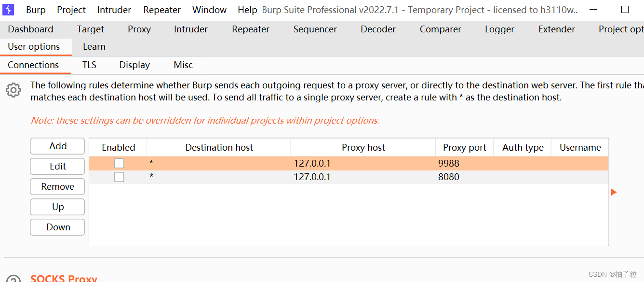Click the Burp Suite lightning logo icon
This screenshot has height=282, width=644.
tap(8, 9)
